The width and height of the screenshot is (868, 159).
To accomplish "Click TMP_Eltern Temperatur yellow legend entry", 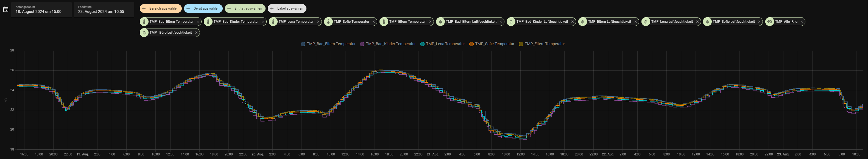I will click(x=542, y=44).
